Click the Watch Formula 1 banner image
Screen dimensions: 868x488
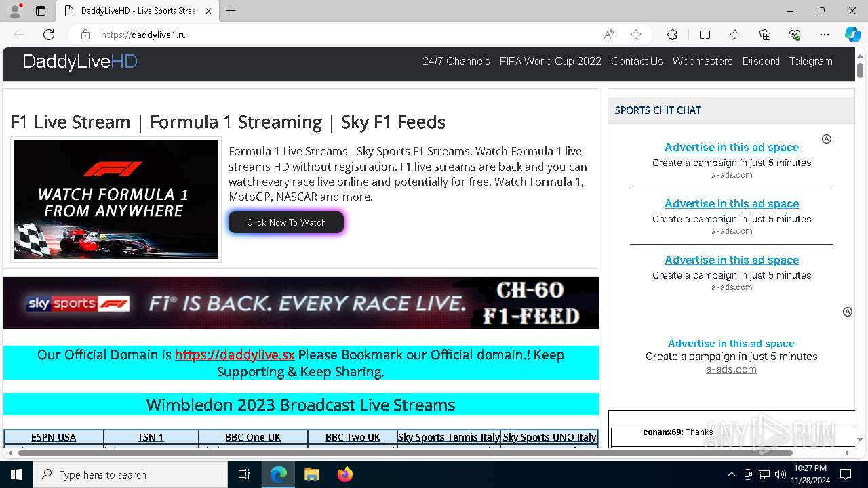pyautogui.click(x=116, y=199)
